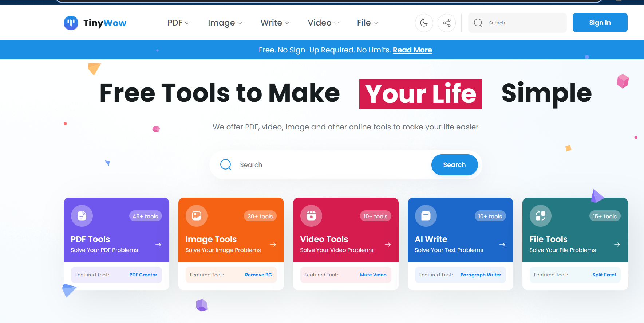
Task: Expand the Video menu dropdown
Action: tap(323, 23)
